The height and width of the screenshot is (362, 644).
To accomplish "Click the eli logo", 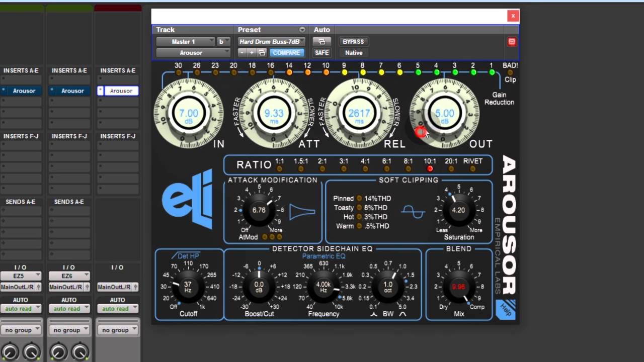I will pyautogui.click(x=188, y=200).
